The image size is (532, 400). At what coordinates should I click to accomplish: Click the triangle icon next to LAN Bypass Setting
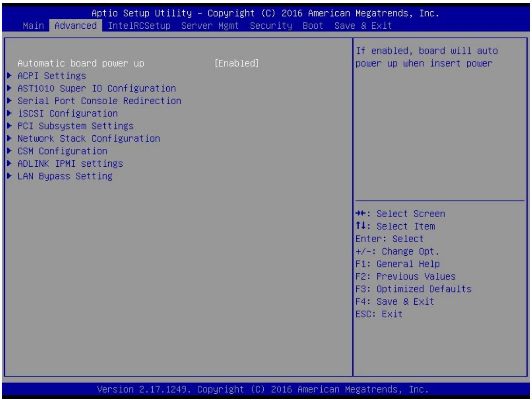click(9, 176)
